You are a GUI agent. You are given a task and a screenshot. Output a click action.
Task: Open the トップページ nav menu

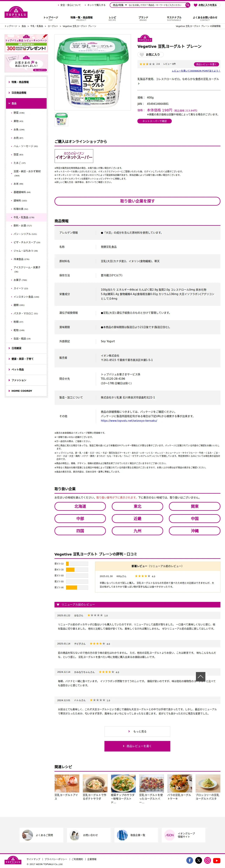point(51,19)
